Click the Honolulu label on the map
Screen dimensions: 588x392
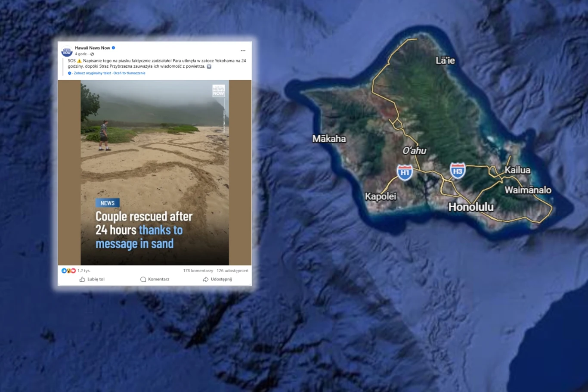[470, 207]
